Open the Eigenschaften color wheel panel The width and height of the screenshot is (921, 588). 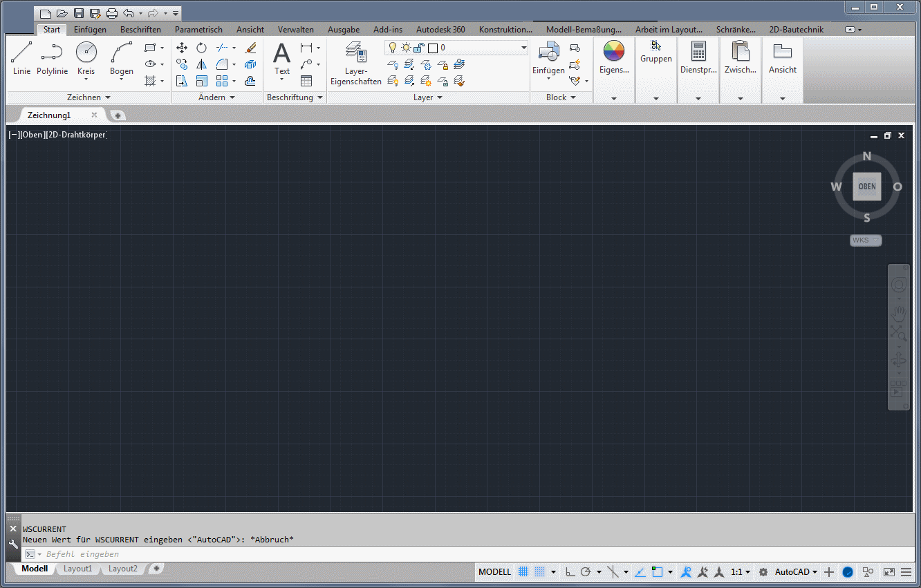click(x=613, y=57)
